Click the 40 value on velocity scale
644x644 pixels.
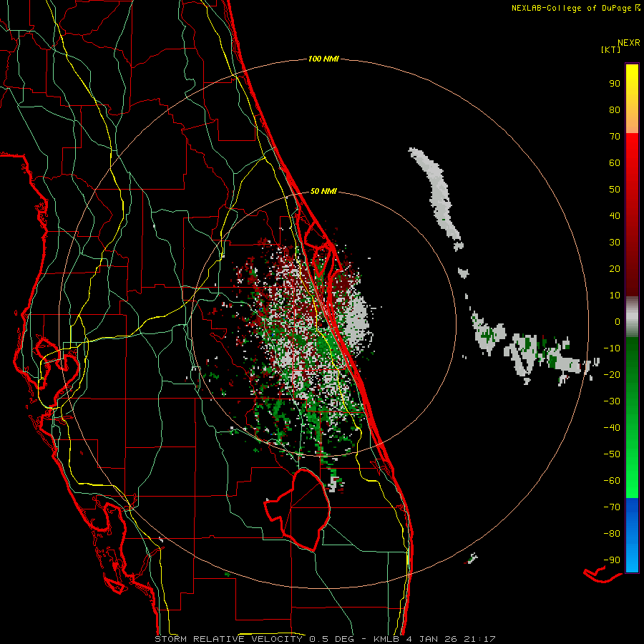615,216
